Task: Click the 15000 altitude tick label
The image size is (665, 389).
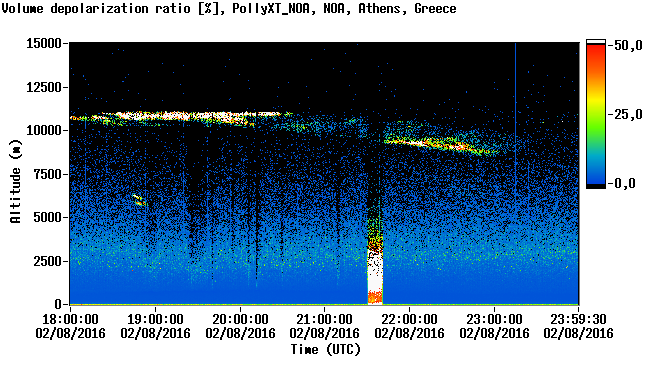Action: click(x=44, y=43)
